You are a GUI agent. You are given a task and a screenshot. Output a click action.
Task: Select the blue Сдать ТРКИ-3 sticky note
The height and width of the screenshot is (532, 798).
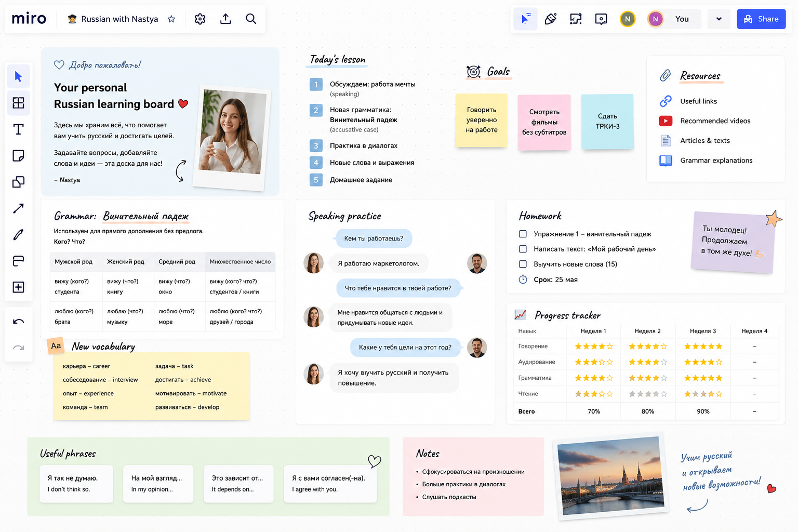coord(607,122)
